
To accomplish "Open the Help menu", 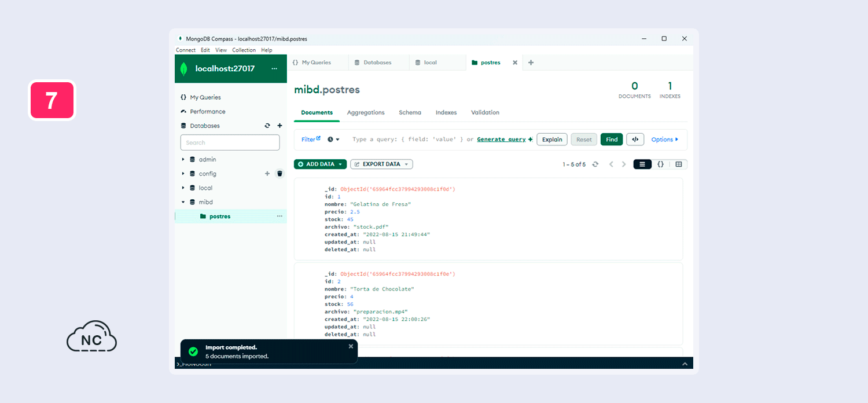I will [266, 50].
